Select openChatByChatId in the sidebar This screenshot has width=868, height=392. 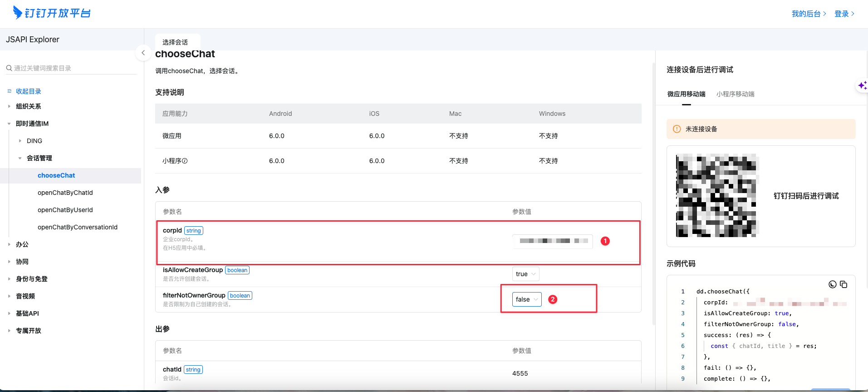(65, 193)
